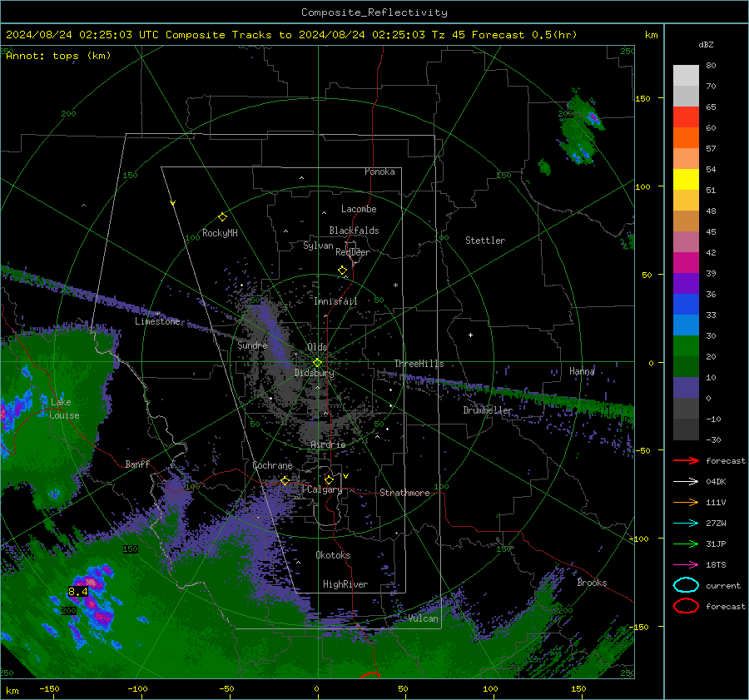Click the Lake Louise label
This screenshot has width=749, height=700.
pyautogui.click(x=64, y=409)
